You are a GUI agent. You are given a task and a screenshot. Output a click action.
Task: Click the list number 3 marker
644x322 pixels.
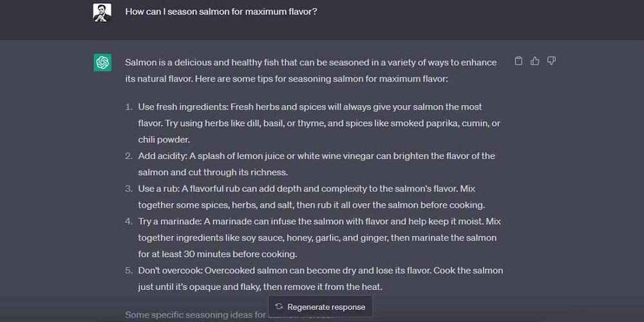129,189
